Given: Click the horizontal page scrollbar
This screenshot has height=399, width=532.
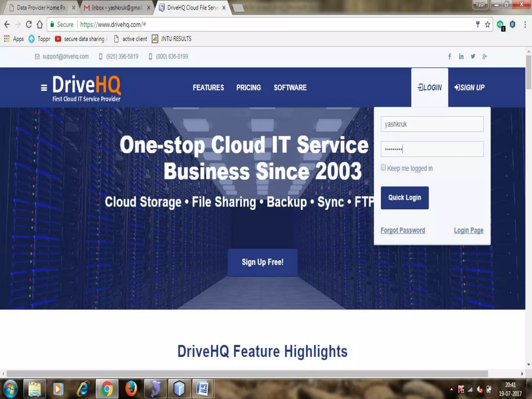Looking at the screenshot, I should (x=247, y=374).
